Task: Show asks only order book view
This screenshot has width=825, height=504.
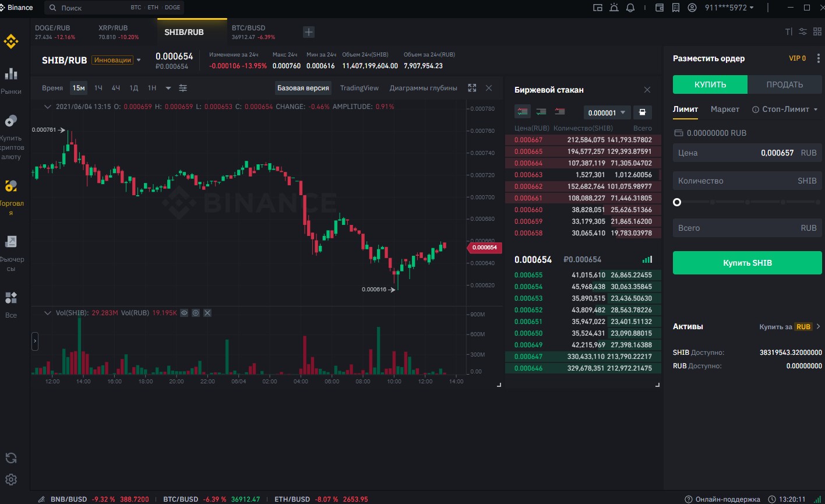Action: [x=560, y=111]
